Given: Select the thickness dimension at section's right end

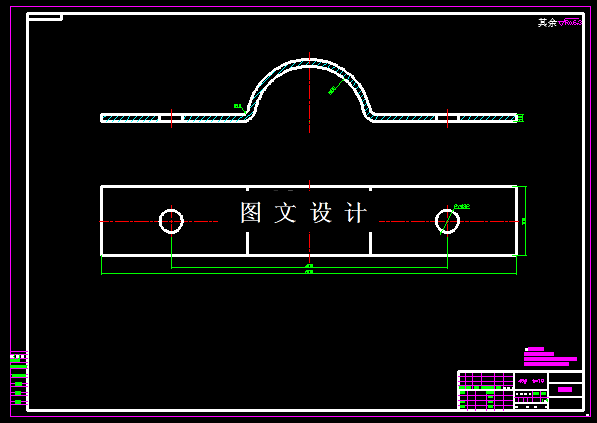Looking at the screenshot, I should coord(520,118).
